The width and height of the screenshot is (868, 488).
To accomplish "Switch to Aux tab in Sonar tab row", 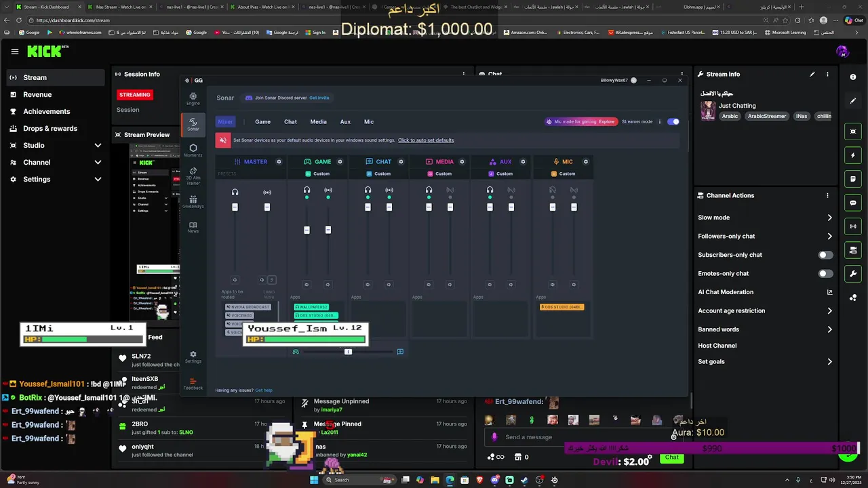I will pyautogui.click(x=345, y=122).
